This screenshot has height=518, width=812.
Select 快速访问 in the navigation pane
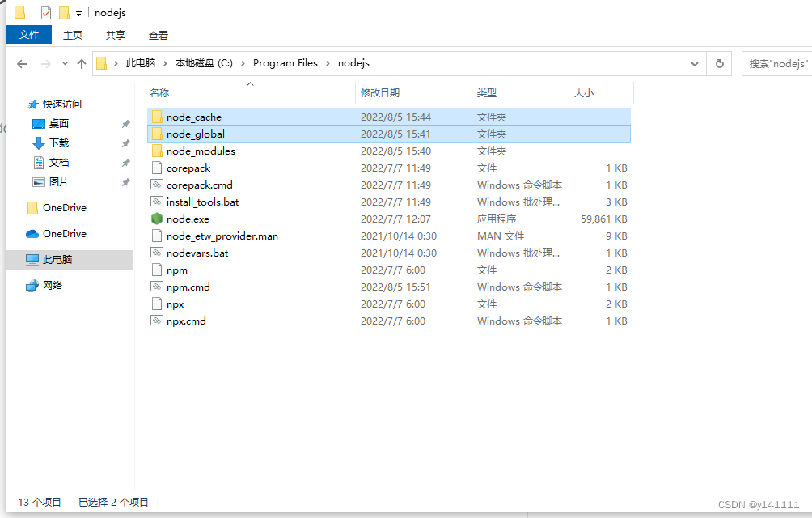point(62,104)
